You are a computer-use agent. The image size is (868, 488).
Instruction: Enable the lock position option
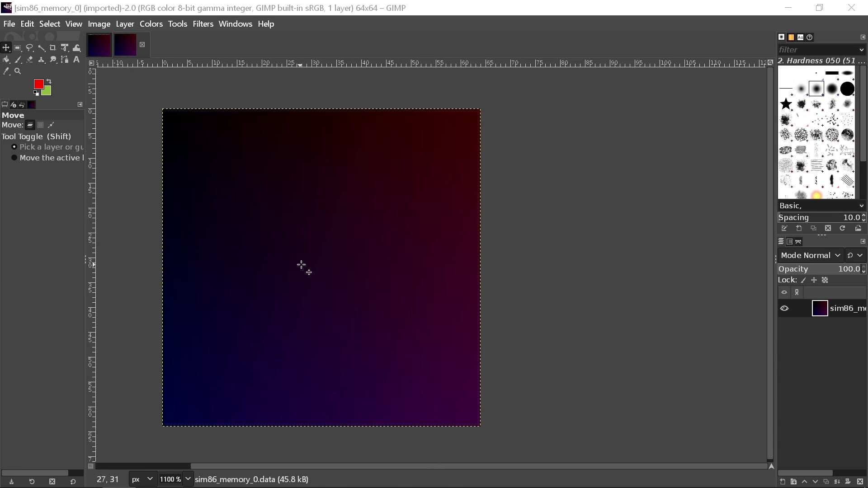tap(814, 280)
